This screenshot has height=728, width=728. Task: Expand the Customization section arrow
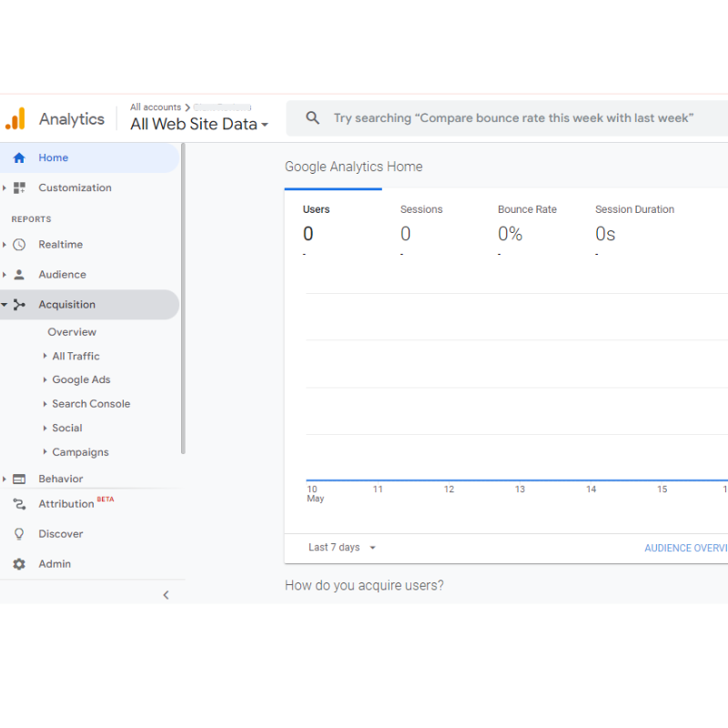tap(5, 187)
